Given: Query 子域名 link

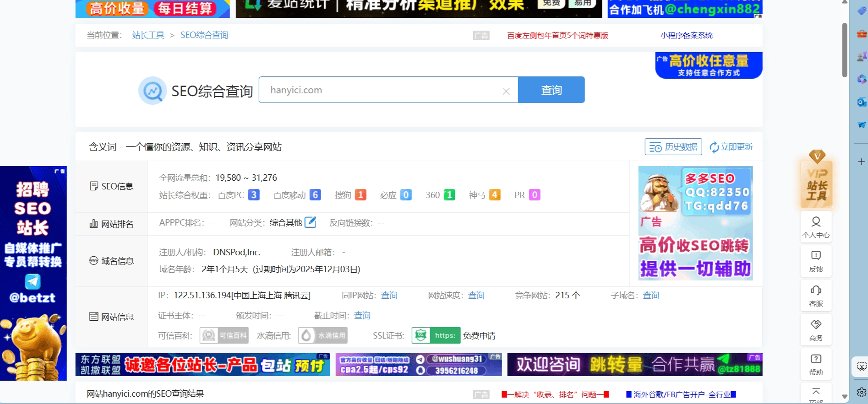Looking at the screenshot, I should click(x=651, y=295).
